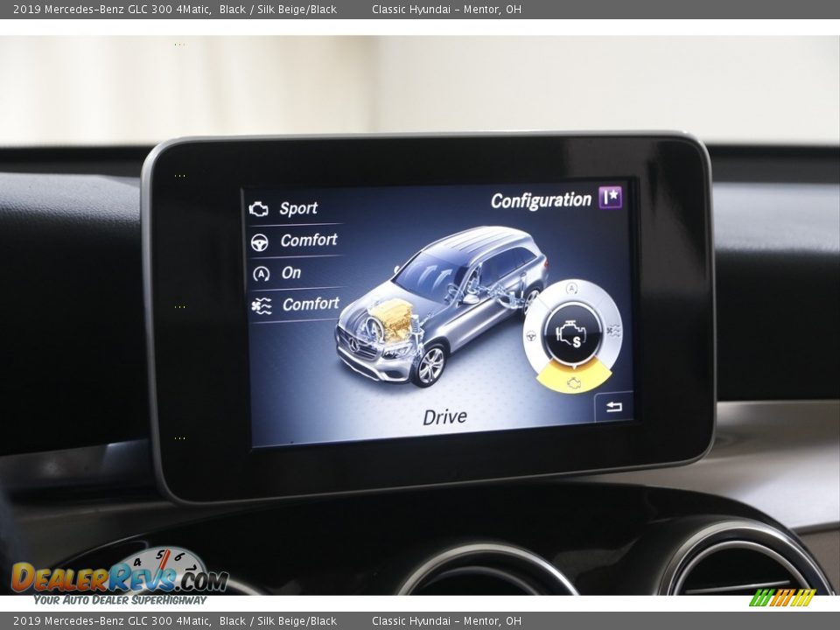Tap the highlighted gold engine in the car
This screenshot has width=840, height=630.
click(x=393, y=319)
